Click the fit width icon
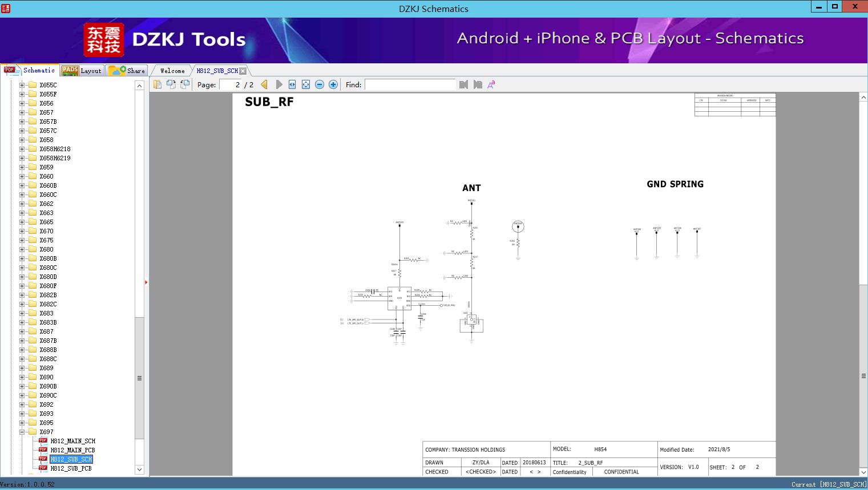Viewport: 868px width, 490px height. click(292, 84)
